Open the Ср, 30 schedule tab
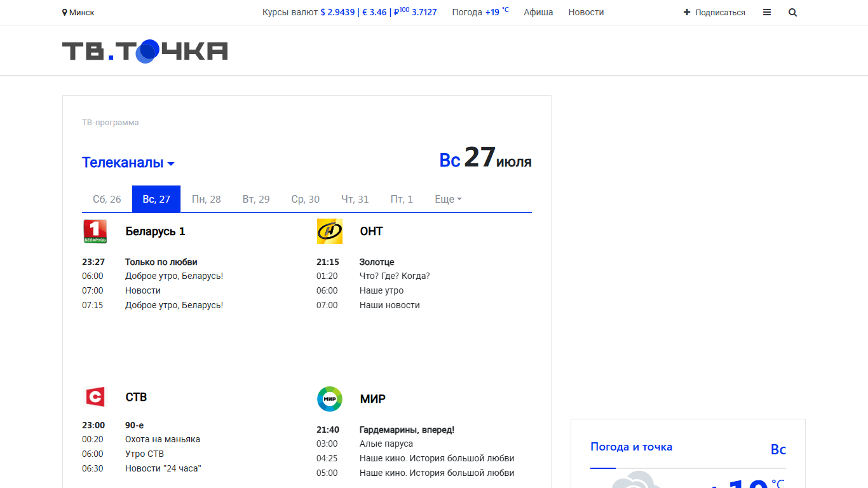 306,200
